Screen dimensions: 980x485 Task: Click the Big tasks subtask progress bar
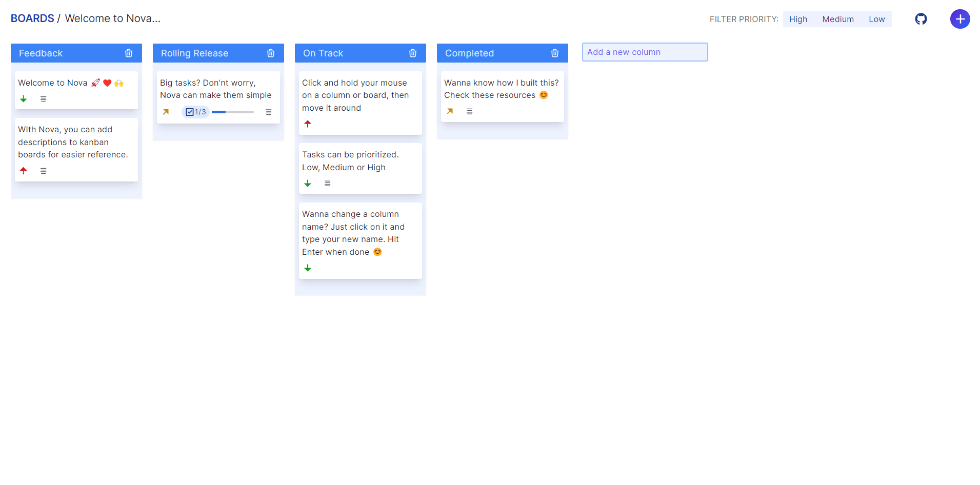coord(233,112)
